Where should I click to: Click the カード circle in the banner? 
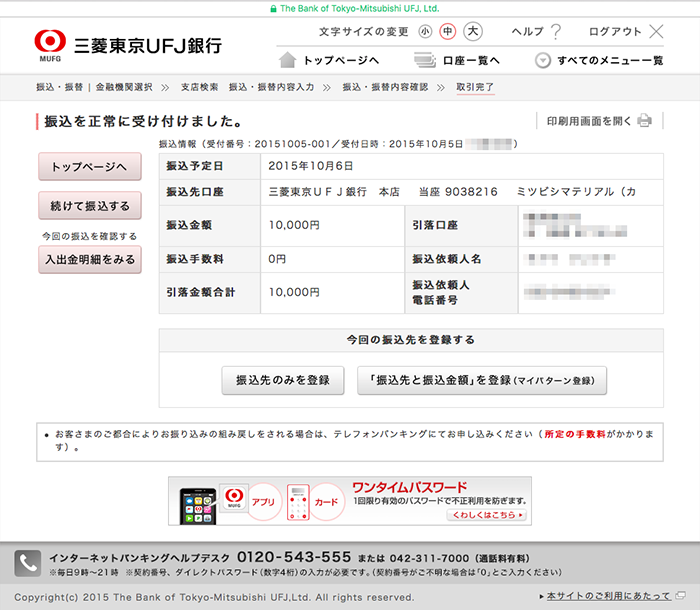pos(326,501)
